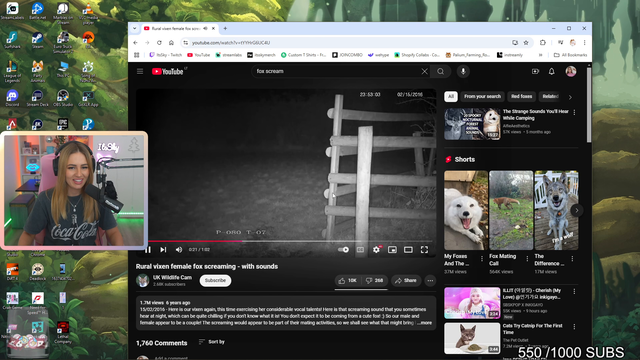The image size is (640, 360).
Task: Open VLC media player desktop shortcut
Action: [88, 14]
